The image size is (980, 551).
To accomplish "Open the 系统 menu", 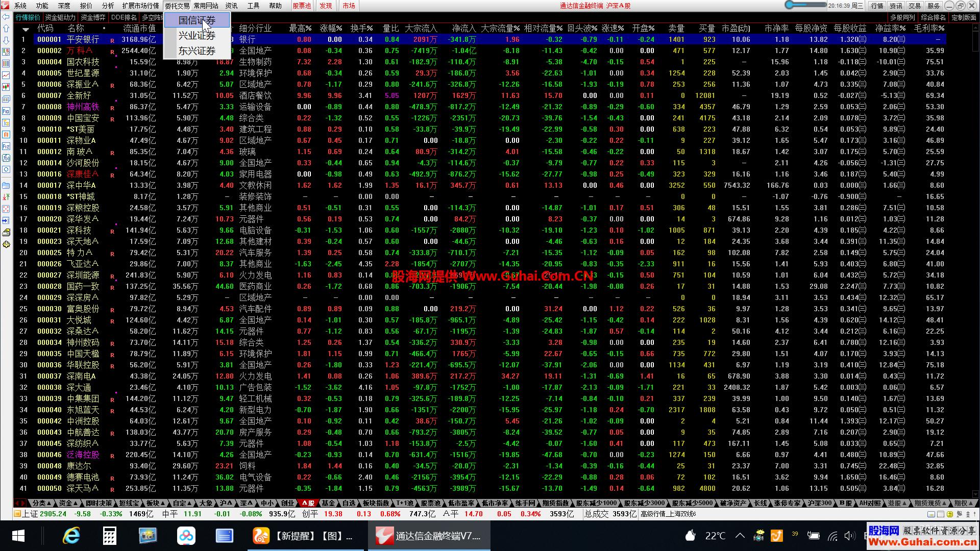I will (20, 6).
